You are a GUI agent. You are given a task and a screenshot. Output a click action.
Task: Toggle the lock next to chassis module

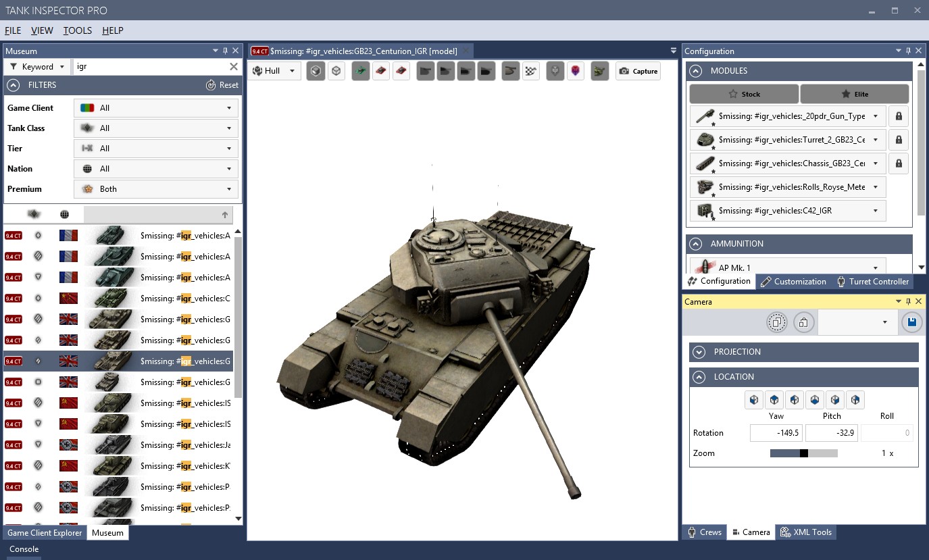898,163
